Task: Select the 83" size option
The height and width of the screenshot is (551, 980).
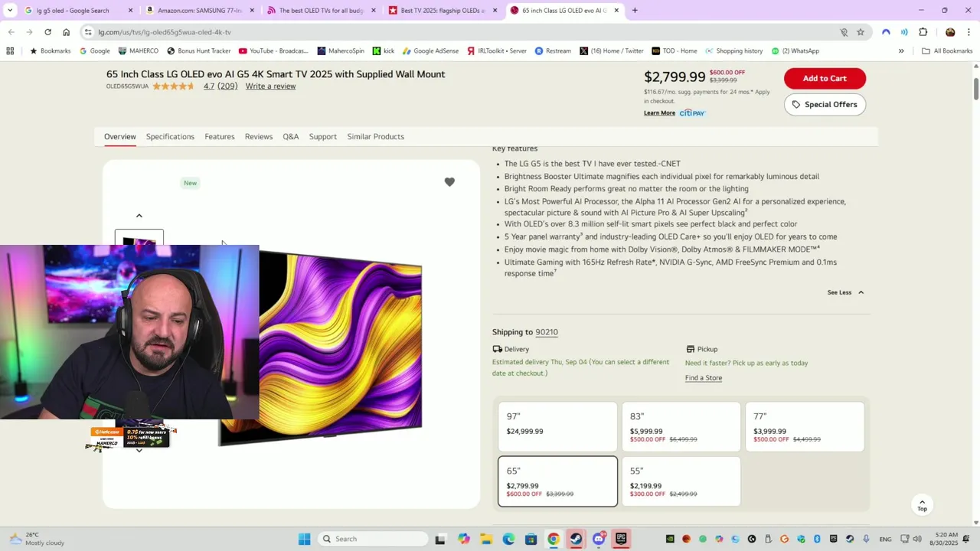Action: coord(681,426)
